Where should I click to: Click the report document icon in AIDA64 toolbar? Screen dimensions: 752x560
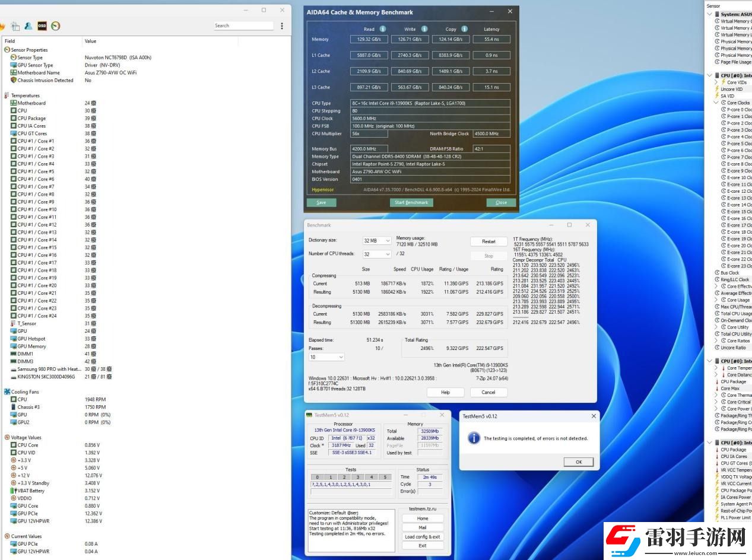coord(15,26)
